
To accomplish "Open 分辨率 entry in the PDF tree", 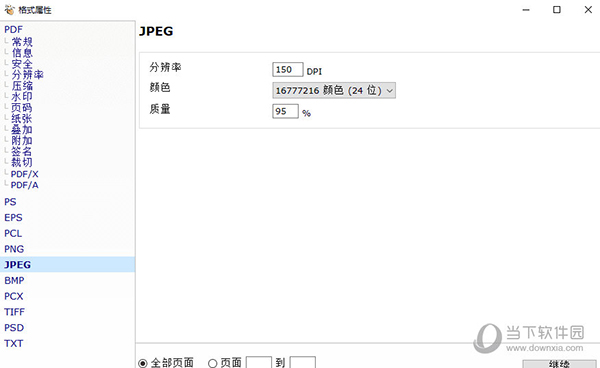I will [x=27, y=75].
